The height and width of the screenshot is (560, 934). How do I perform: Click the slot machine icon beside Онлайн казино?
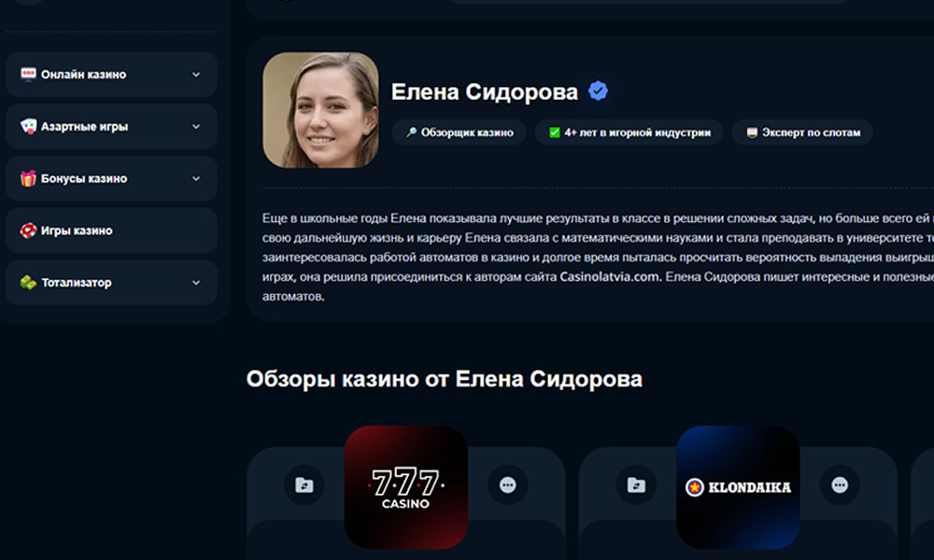28,75
